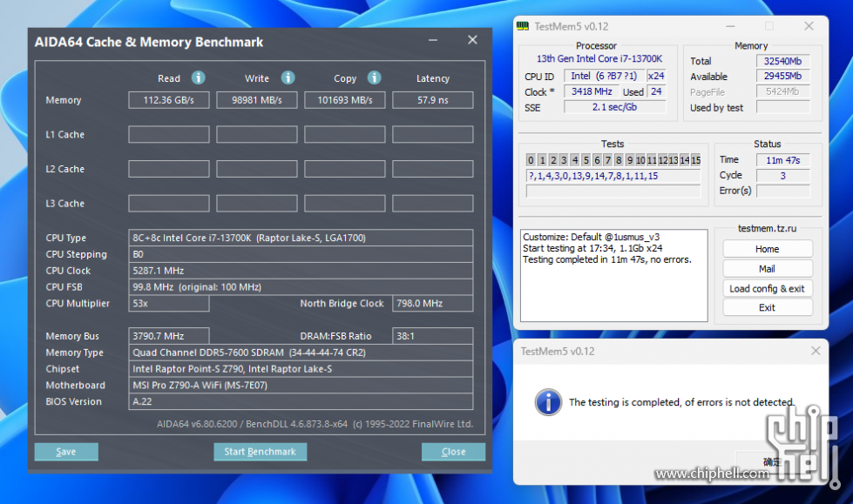Viewport: 853px width, 504px height.
Task: Click the Chipset value Intel Raptor Point-S Z790
Action: tap(301, 368)
